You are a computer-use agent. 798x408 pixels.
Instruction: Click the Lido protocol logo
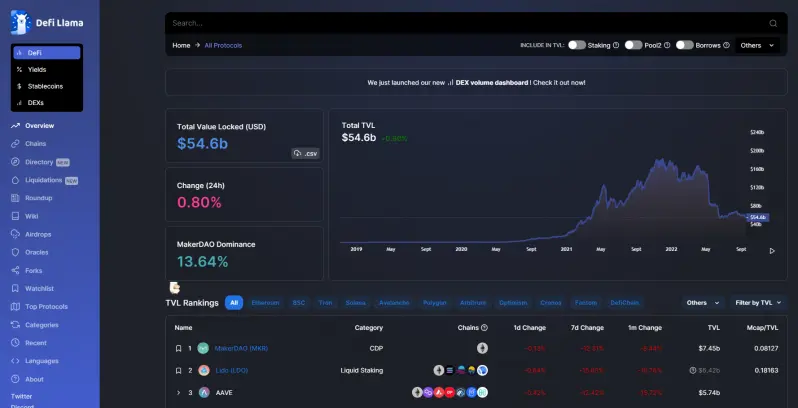coord(204,370)
